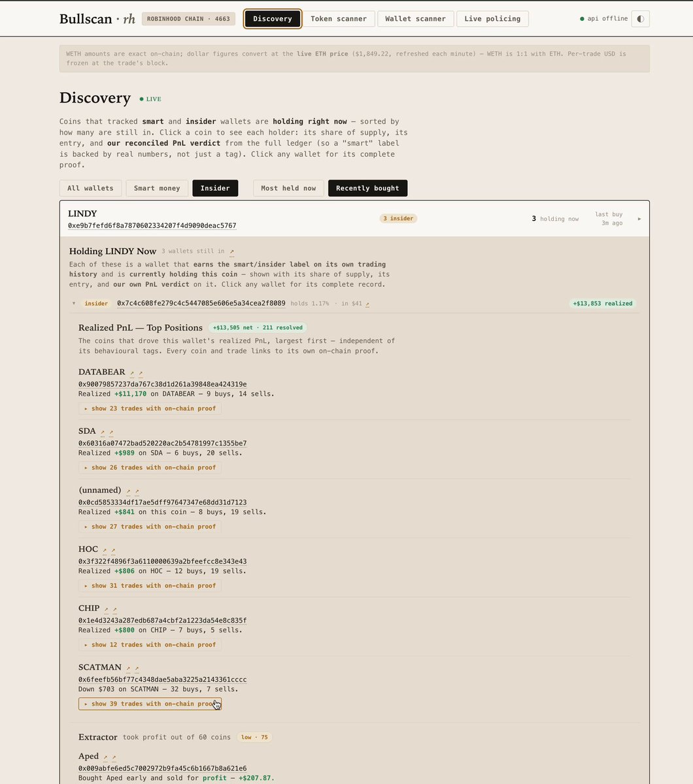
Task: Click the "ROBINHOOD CHAIN · 4663" label
Action: pyautogui.click(x=189, y=19)
